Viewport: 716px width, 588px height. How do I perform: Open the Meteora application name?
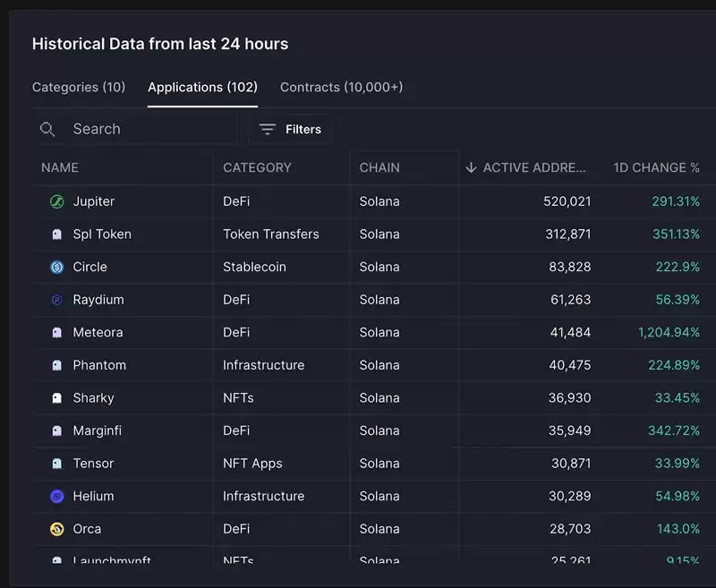(98, 332)
